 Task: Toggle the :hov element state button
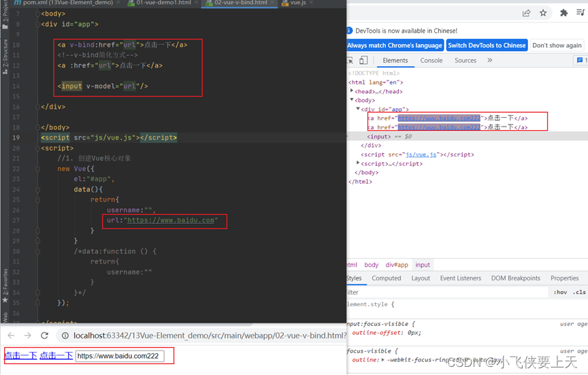[x=560, y=292]
